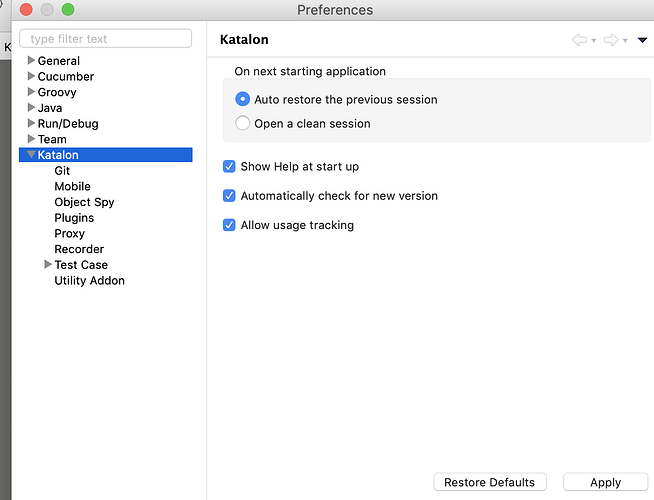Click the Restore Defaults button
The height and width of the screenshot is (500, 654).
(x=490, y=482)
